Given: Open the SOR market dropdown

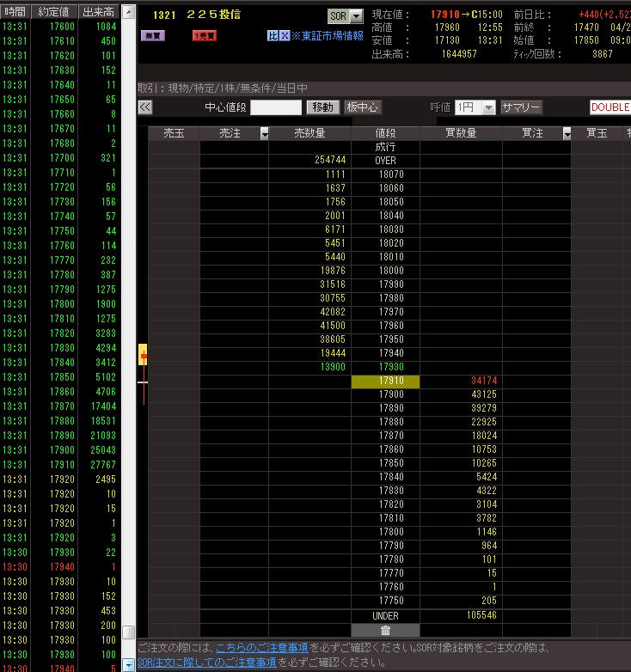Looking at the screenshot, I should coord(356,16).
